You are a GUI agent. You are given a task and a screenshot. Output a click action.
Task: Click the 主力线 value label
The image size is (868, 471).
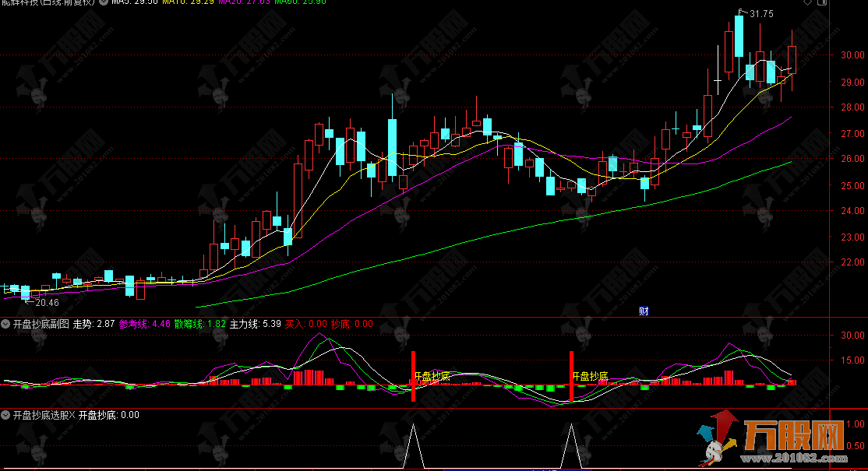click(255, 323)
